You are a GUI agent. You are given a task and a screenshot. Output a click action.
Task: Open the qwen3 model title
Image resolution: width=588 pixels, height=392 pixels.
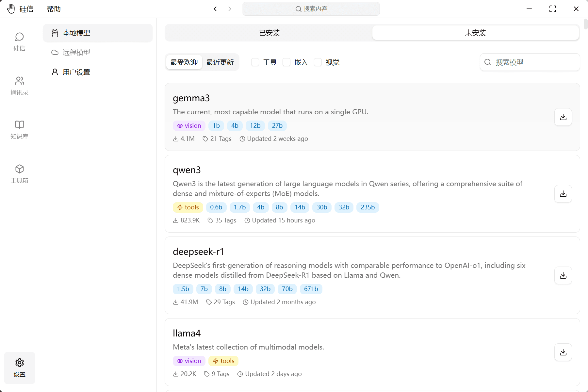[187, 170]
